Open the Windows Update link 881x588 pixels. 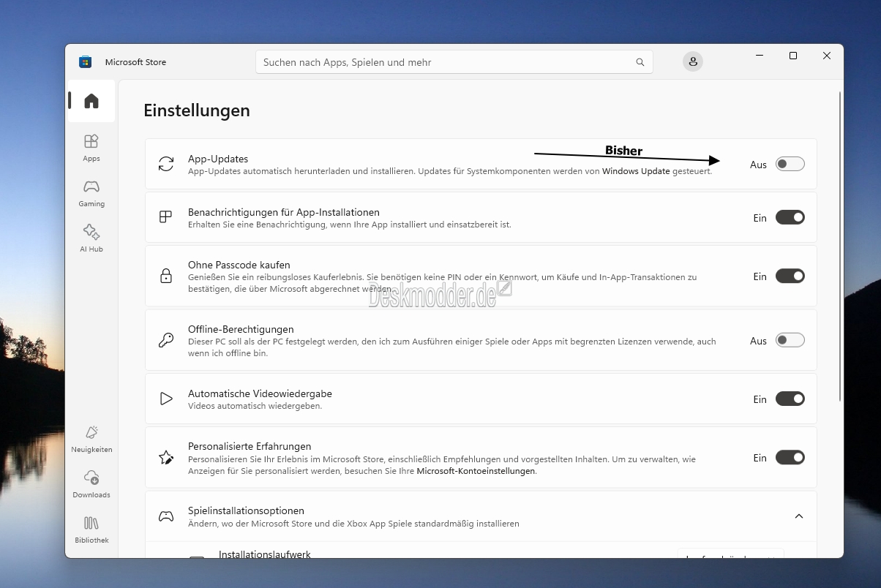pyautogui.click(x=636, y=171)
